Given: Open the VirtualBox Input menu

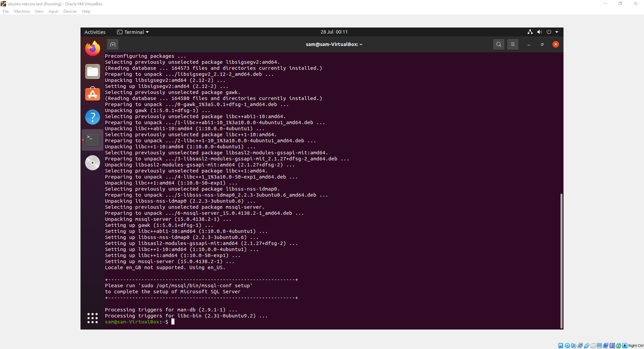Looking at the screenshot, I should pyautogui.click(x=53, y=11).
